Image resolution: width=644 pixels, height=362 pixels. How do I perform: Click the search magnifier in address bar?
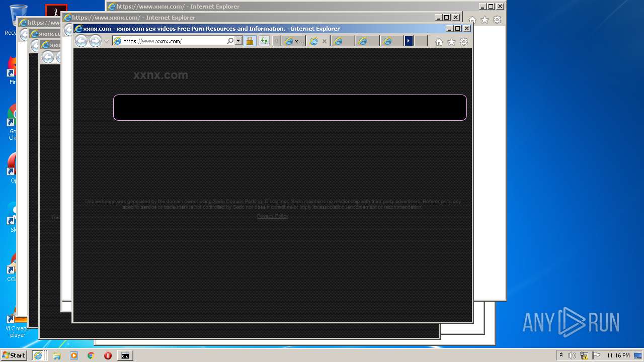tap(230, 41)
